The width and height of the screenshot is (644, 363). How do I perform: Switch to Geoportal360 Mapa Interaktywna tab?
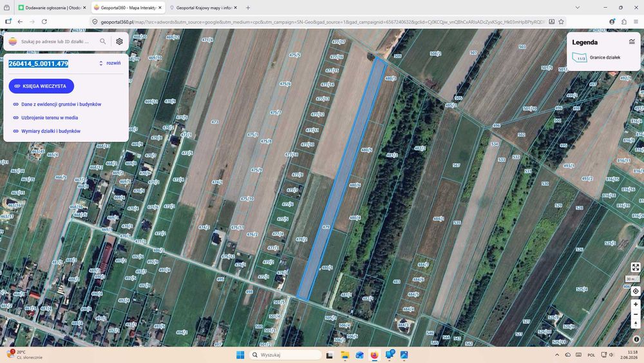[x=127, y=7]
